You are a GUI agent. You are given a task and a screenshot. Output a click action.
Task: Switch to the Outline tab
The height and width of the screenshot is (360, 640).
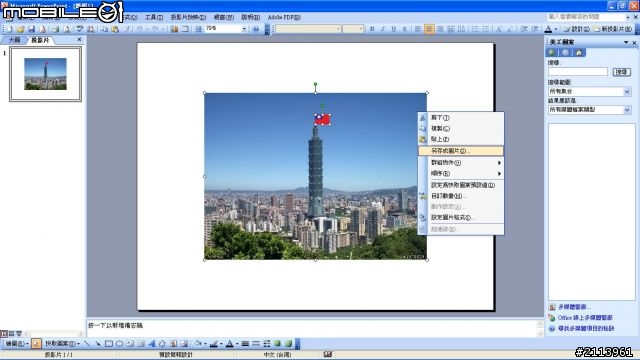point(14,40)
